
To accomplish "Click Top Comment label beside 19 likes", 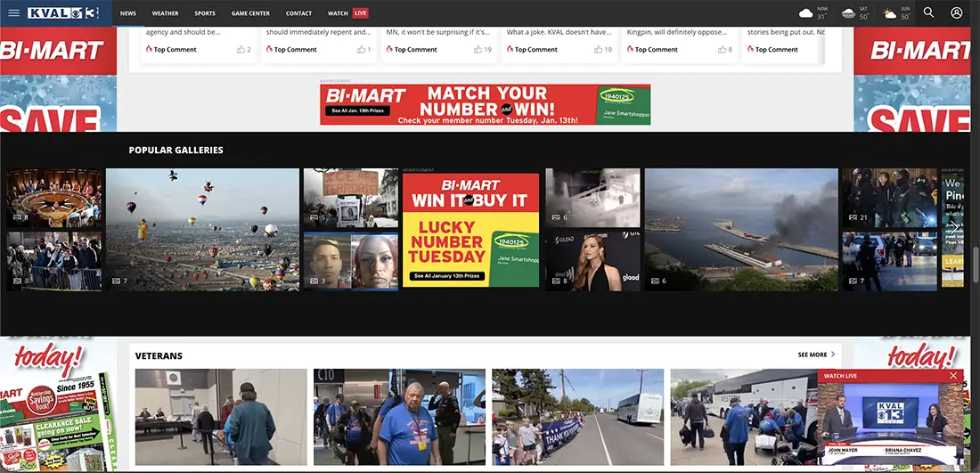I will (416, 49).
